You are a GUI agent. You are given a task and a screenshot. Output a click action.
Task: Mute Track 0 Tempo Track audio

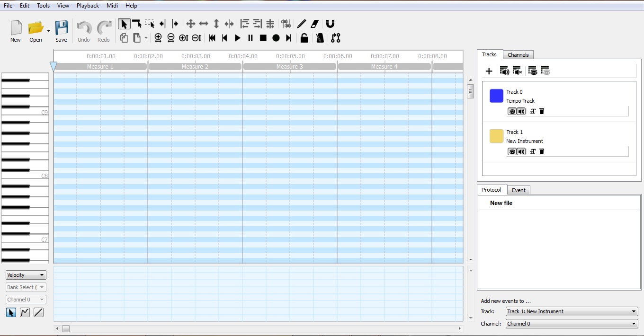[x=521, y=111]
